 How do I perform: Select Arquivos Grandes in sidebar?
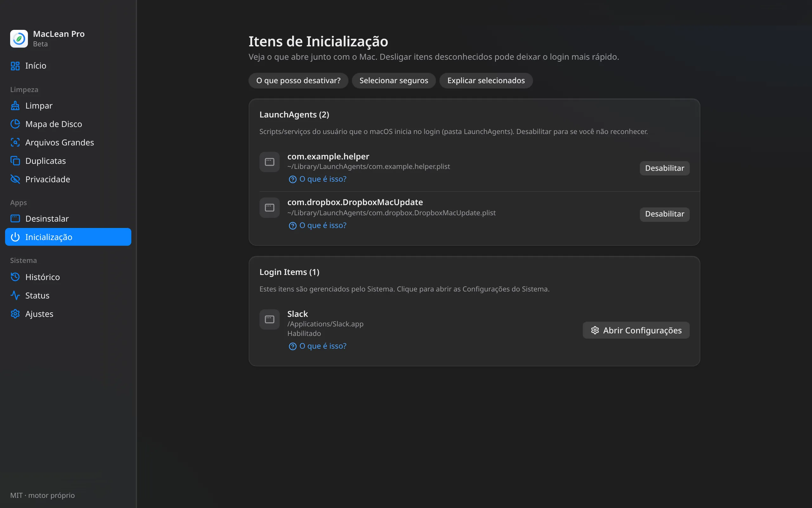click(68, 143)
